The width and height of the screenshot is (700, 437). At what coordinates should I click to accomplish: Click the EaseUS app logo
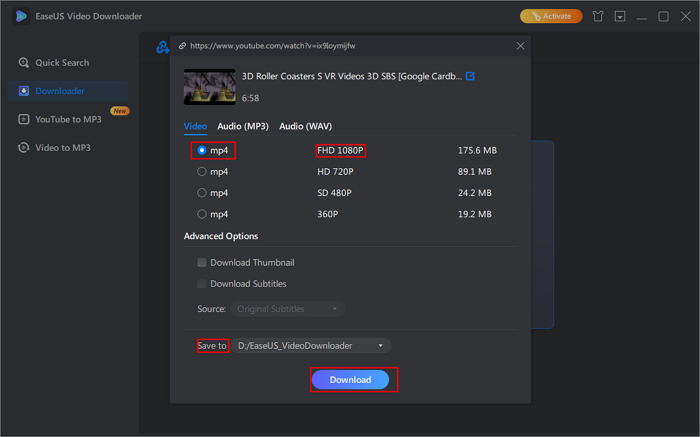20,16
